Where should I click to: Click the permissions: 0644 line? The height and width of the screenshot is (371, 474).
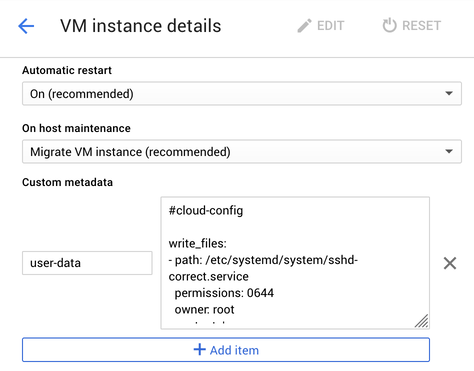click(224, 293)
